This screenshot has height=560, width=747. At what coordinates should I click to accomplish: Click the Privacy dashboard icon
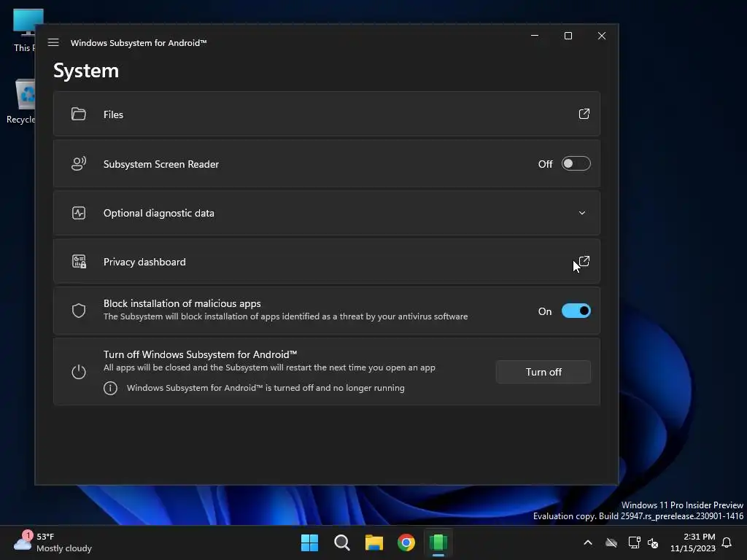(79, 262)
